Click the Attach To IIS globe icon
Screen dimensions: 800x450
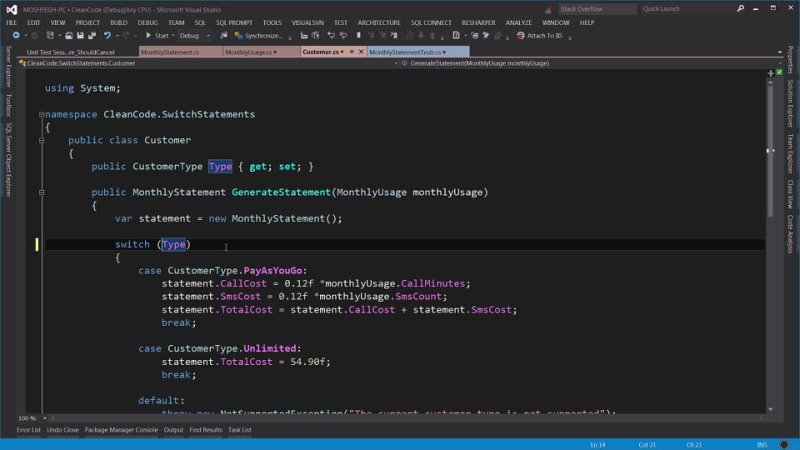coord(520,36)
